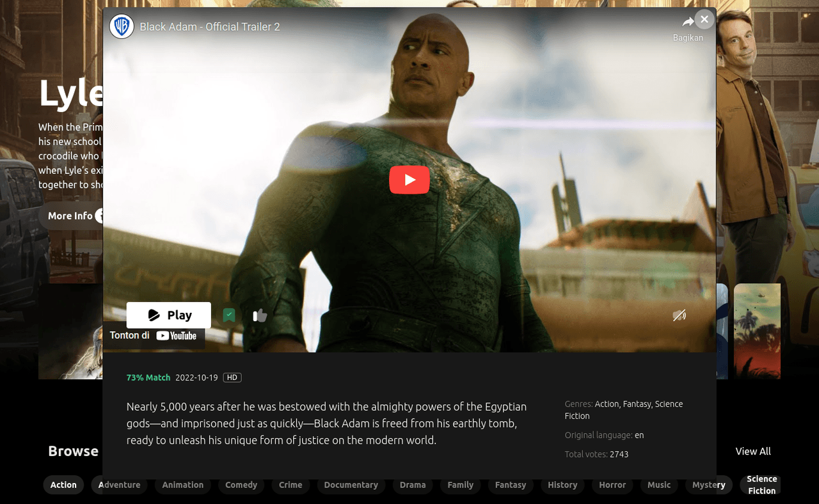Image resolution: width=819 pixels, height=504 pixels.
Task: Open Tonton di YouTube link
Action: (154, 336)
